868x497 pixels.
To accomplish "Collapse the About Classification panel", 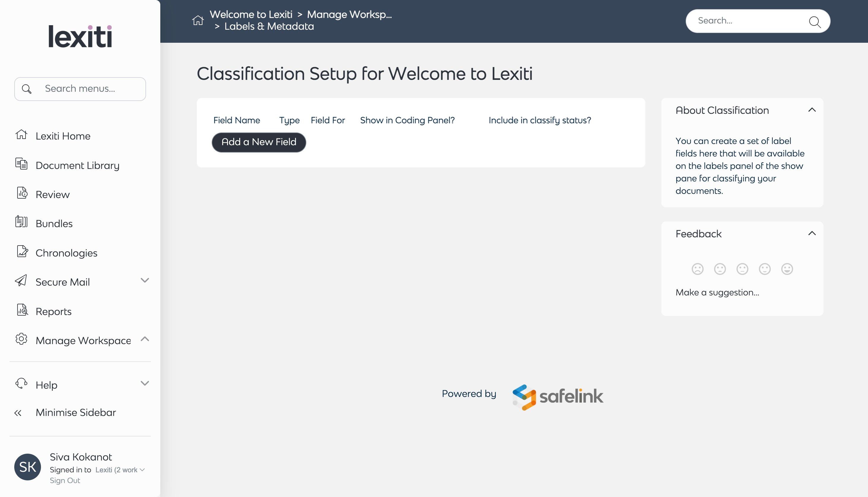I will tap(812, 110).
